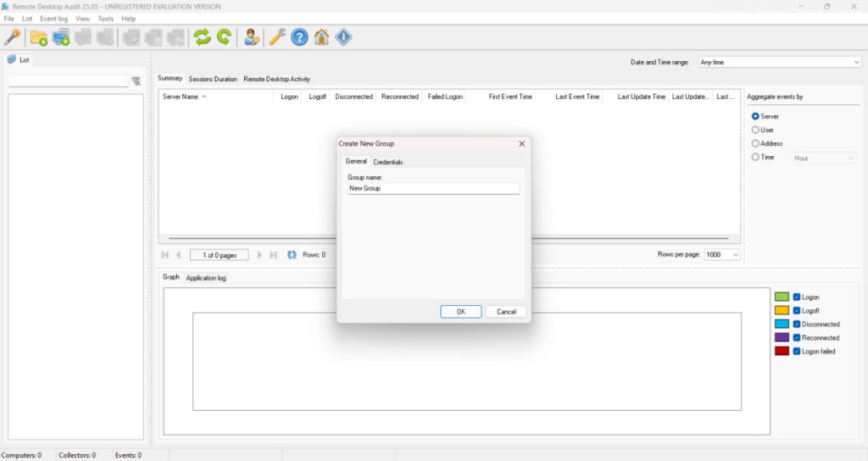Viewport: 868px width, 461px height.
Task: Click Cancel in Create New Group dialog
Action: 506,312
